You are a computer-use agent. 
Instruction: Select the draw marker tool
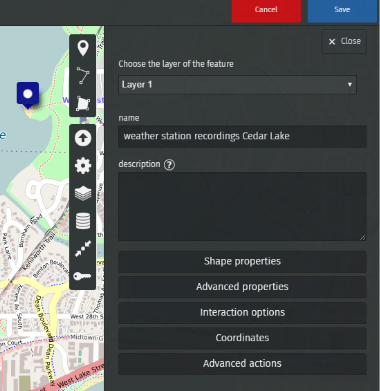pyautogui.click(x=83, y=48)
